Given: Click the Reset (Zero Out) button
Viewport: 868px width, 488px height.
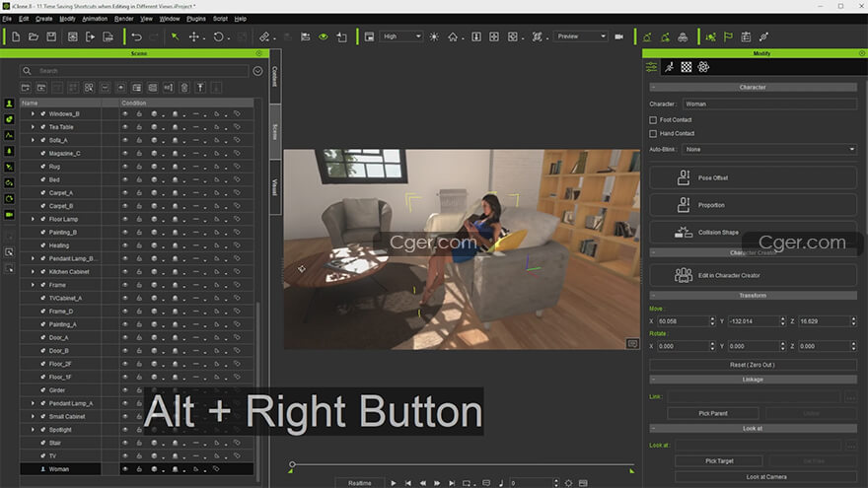Looking at the screenshot, I should tap(753, 365).
